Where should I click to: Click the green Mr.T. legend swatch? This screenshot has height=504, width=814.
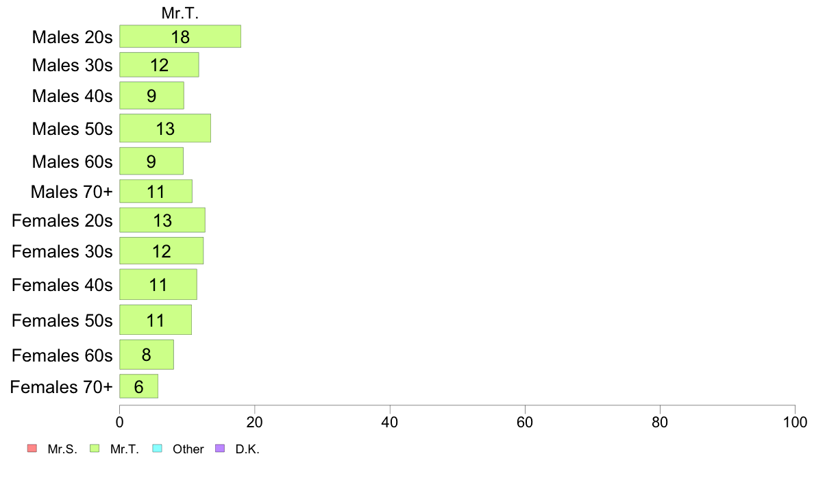coord(95,449)
